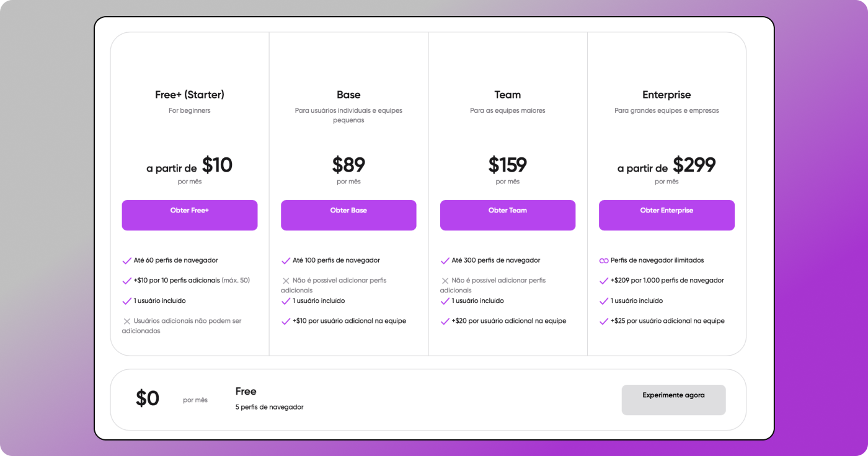The height and width of the screenshot is (456, 868).
Task: Click the infinity icon for unlimited profiles
Action: click(x=604, y=261)
